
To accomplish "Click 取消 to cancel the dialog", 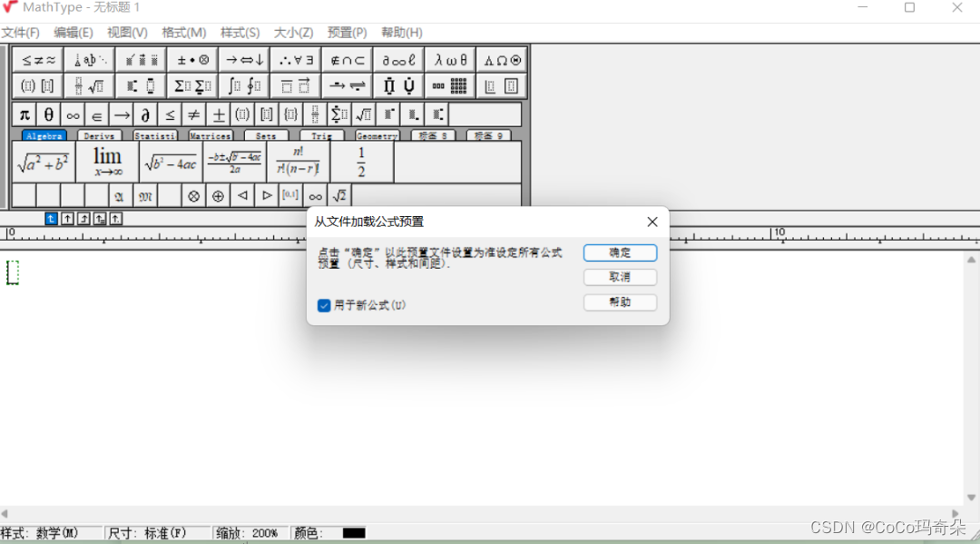I will click(620, 277).
